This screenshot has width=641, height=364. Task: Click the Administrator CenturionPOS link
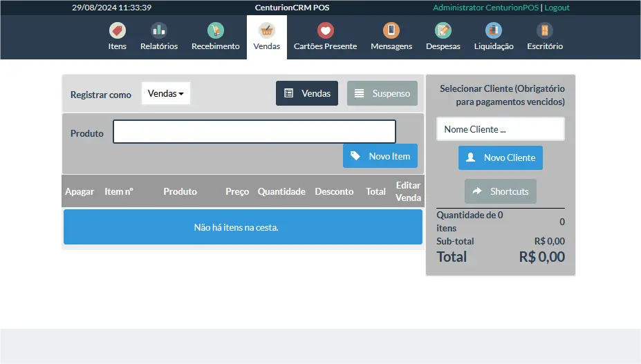(x=486, y=8)
